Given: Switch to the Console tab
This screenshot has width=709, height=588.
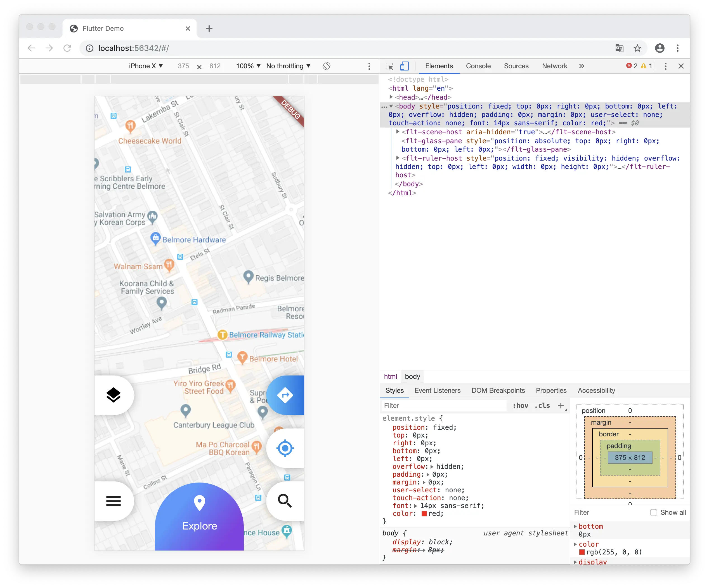Looking at the screenshot, I should (478, 66).
